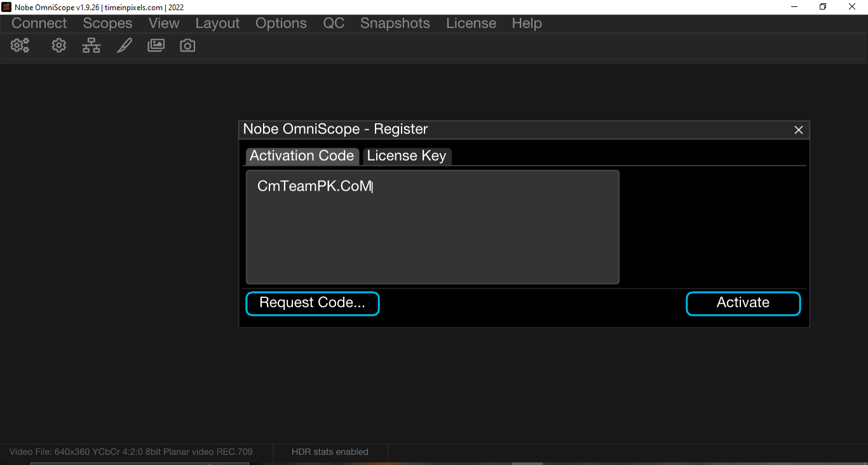This screenshot has height=465, width=868.
Task: Click the Video File info in status bar
Action: (131, 452)
